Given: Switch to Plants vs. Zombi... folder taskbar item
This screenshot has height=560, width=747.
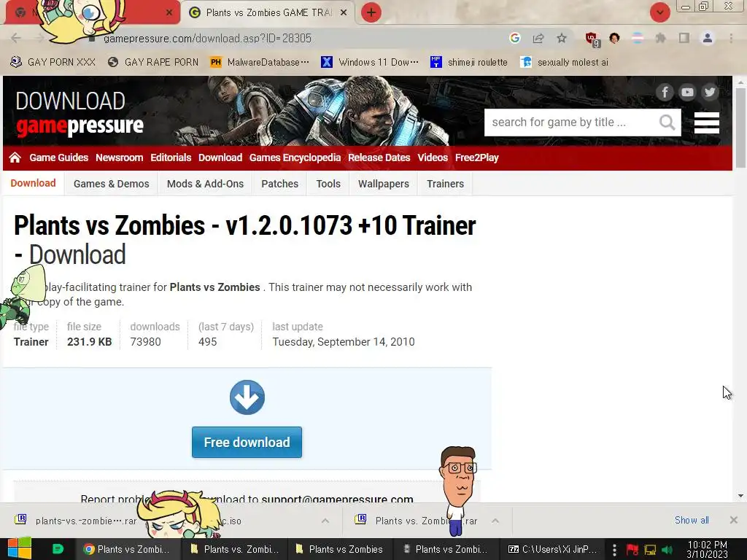Looking at the screenshot, I should [234, 549].
